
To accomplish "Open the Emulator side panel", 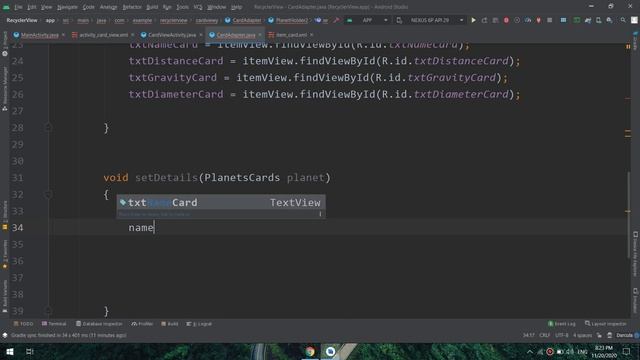I will 636,300.
